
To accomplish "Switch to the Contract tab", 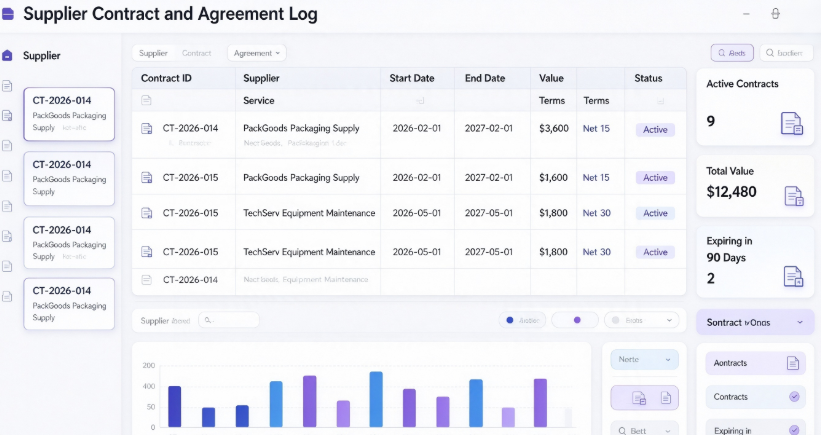I will [x=196, y=53].
